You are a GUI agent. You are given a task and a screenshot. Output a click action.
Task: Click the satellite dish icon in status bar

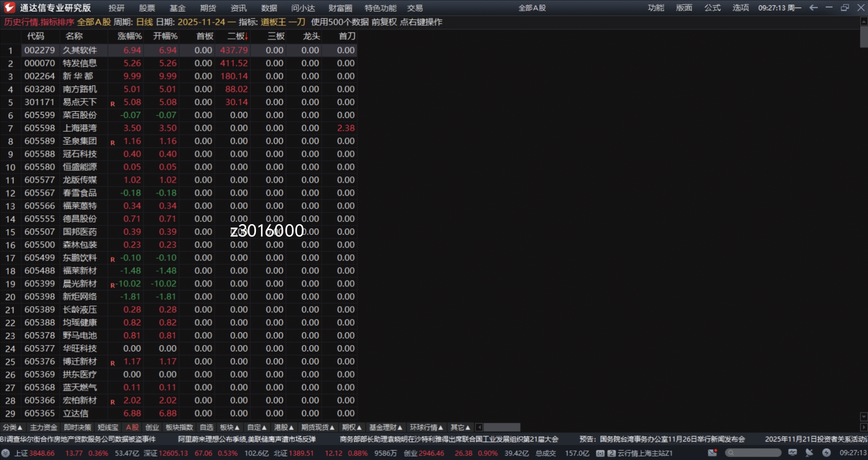click(x=809, y=453)
